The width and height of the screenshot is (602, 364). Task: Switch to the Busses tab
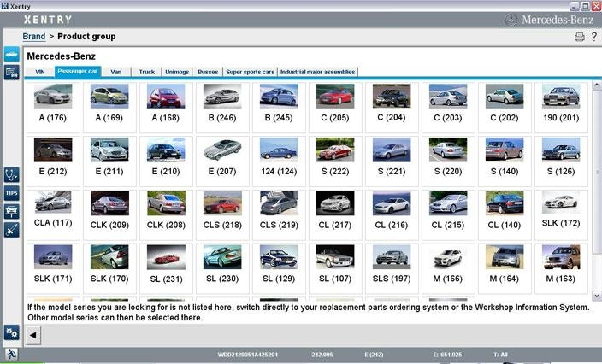(x=208, y=72)
